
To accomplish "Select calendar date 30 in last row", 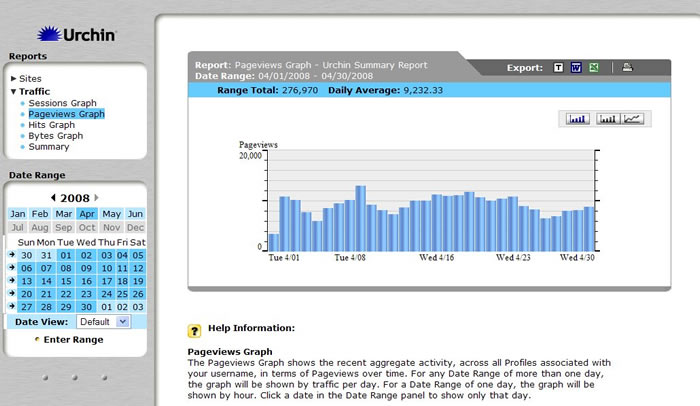I will tap(86, 307).
